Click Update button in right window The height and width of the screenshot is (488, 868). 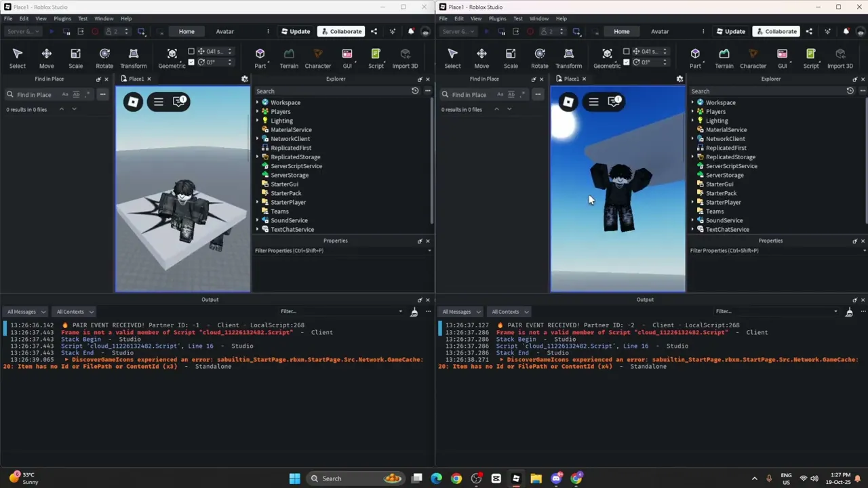[x=730, y=31]
